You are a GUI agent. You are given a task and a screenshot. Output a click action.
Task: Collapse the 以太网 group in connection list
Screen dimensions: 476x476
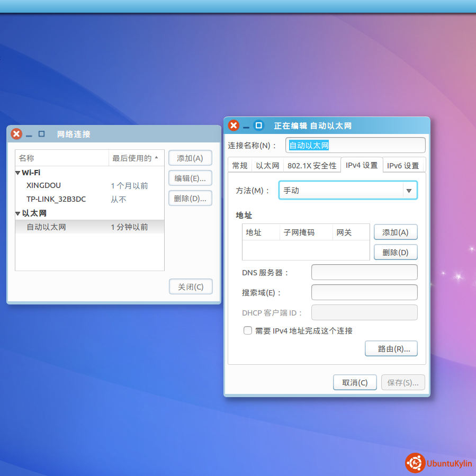[x=18, y=213]
